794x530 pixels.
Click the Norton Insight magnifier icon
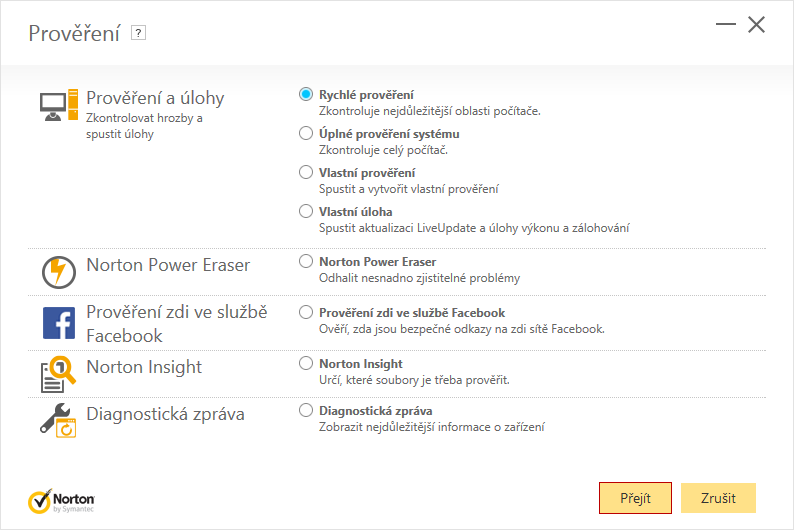(58, 374)
